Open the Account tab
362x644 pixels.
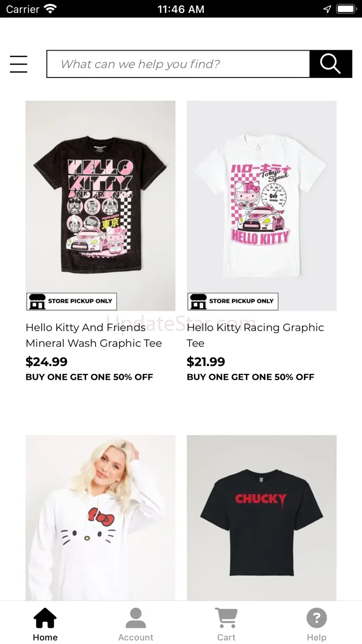pyautogui.click(x=136, y=624)
